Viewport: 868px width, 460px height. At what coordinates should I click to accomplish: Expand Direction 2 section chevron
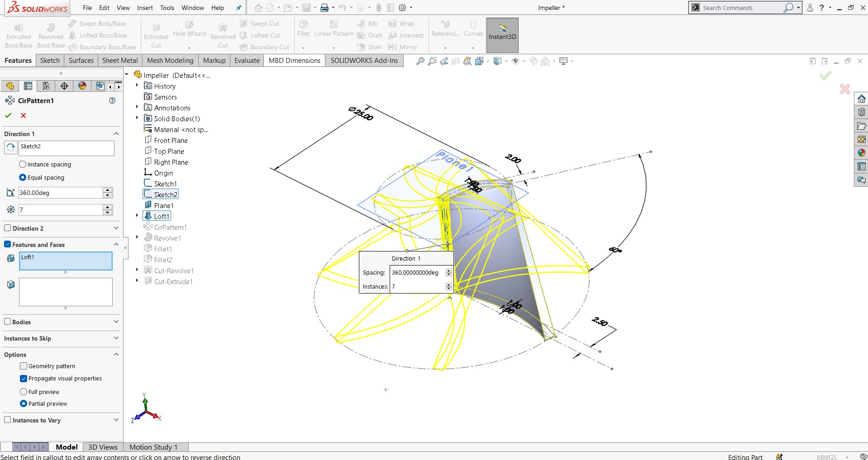[x=116, y=228]
